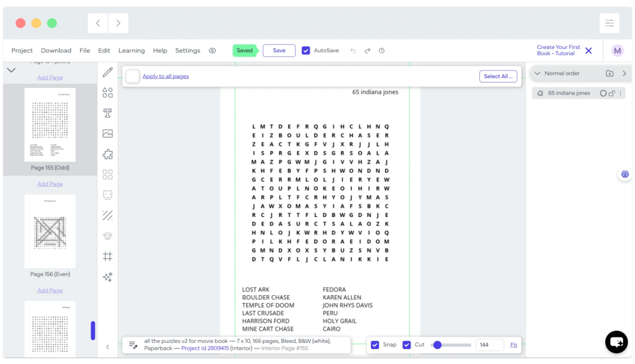The width and height of the screenshot is (635, 364).
Task: Collapse the left tool panel arrow
Action: coord(108,347)
